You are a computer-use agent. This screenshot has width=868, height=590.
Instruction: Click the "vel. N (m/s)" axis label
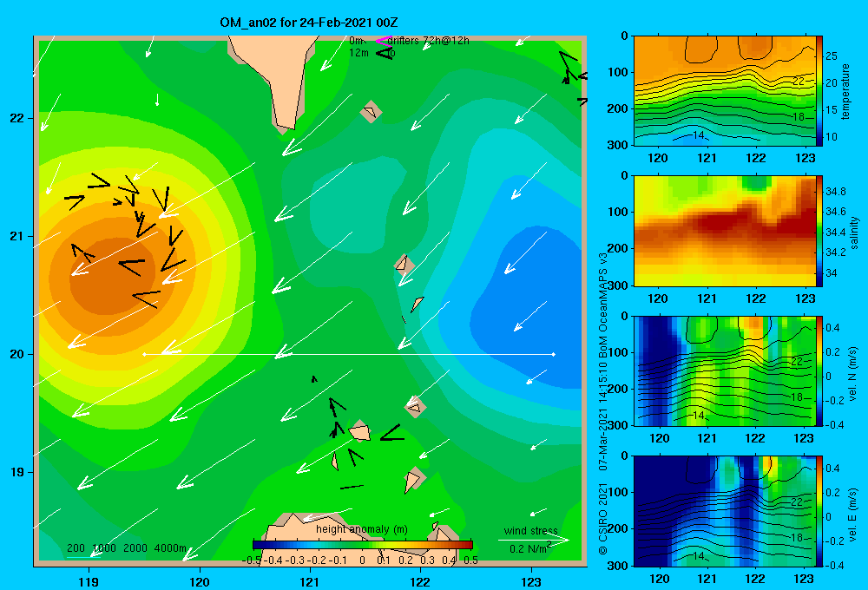[x=852, y=374]
